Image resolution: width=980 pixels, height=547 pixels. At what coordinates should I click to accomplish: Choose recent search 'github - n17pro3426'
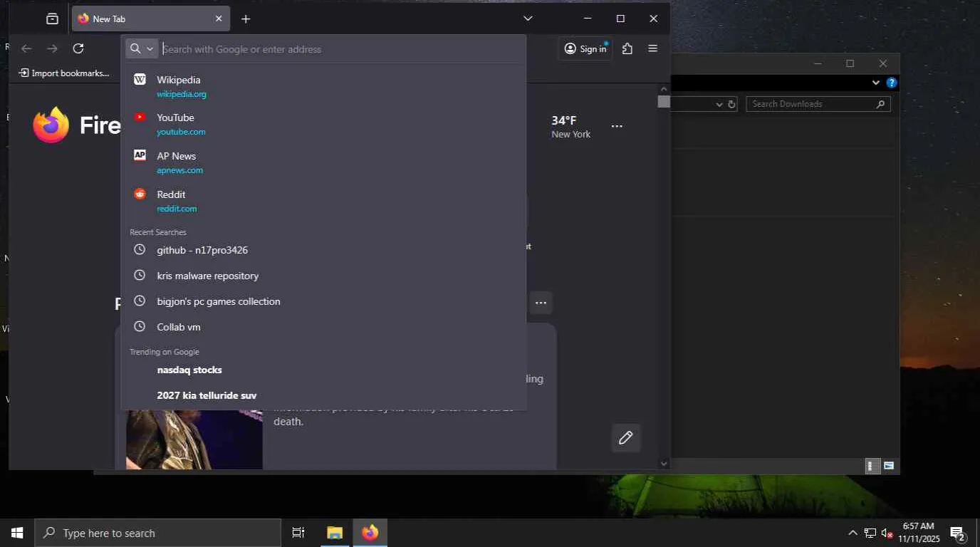click(x=323, y=250)
